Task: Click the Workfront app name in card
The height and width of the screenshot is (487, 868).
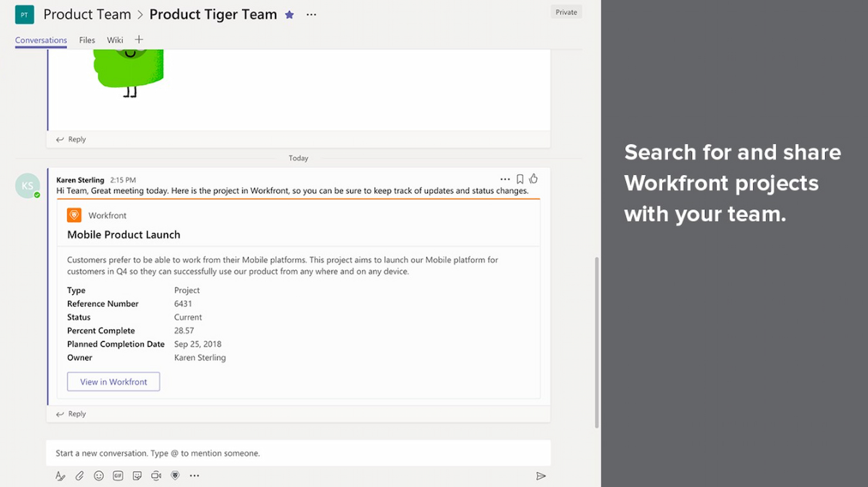Action: [x=107, y=215]
